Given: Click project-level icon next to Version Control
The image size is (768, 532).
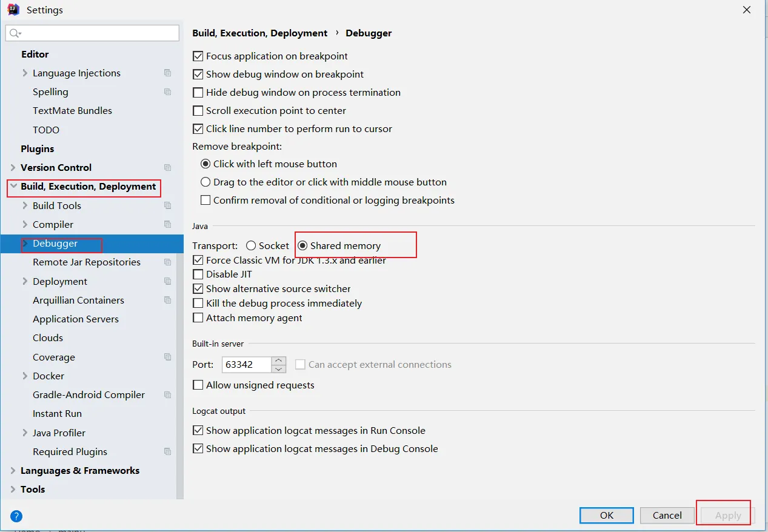Looking at the screenshot, I should tap(168, 168).
